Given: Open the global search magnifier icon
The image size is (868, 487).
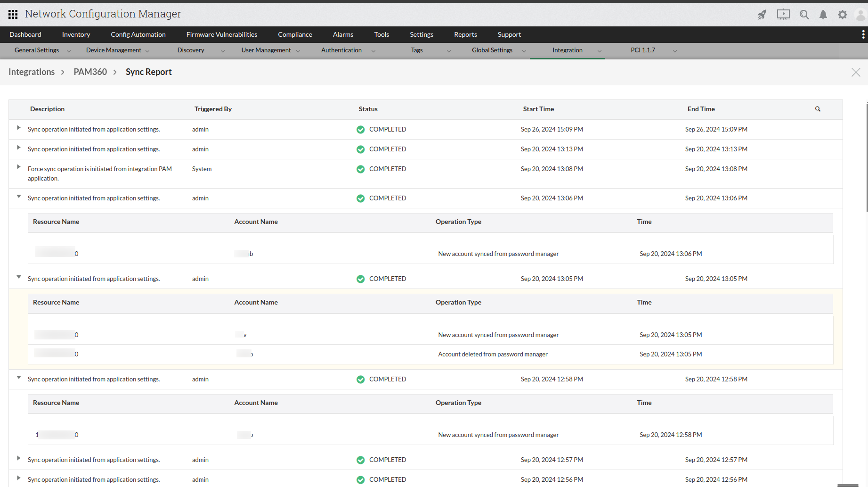Looking at the screenshot, I should click(x=804, y=15).
